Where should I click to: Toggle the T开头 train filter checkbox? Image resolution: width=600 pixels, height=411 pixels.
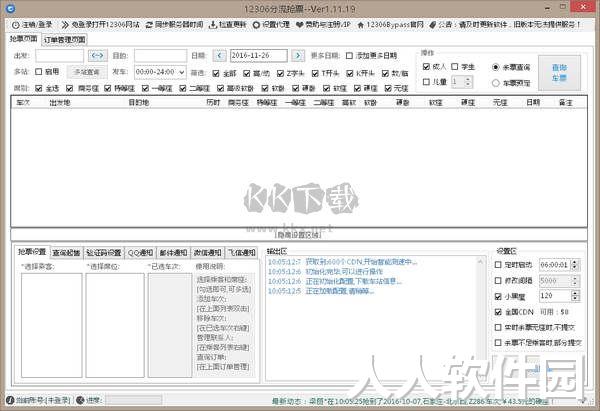coord(315,73)
